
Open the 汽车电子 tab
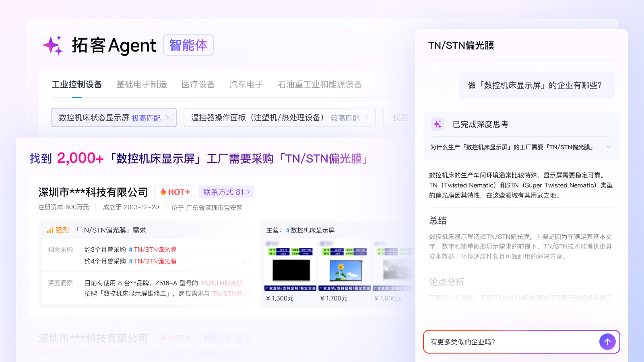(x=246, y=84)
